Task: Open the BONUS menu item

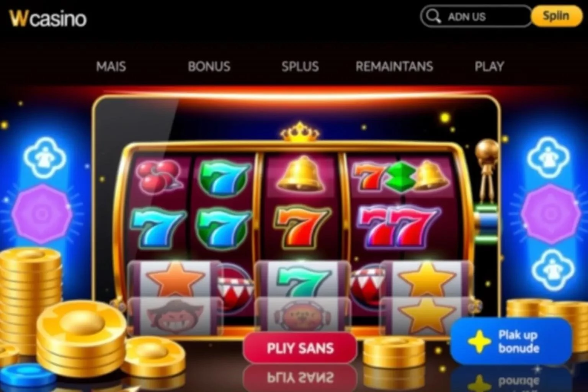Action: [x=209, y=67]
